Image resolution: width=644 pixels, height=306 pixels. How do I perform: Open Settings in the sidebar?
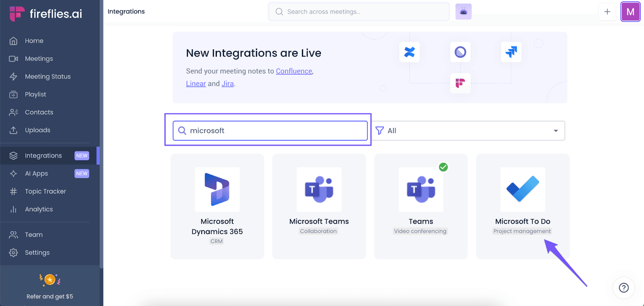37,253
